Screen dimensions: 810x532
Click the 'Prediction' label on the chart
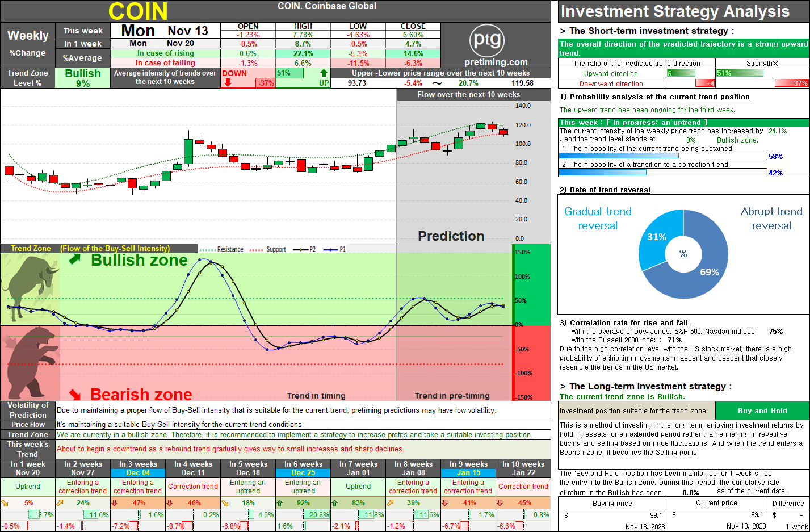[x=451, y=236]
